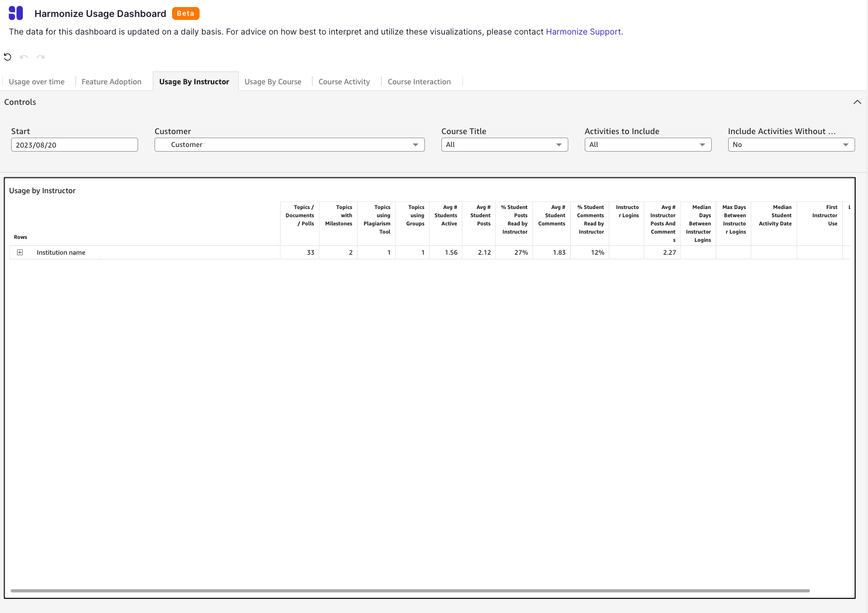Open the Usage By Course tab

pos(273,82)
